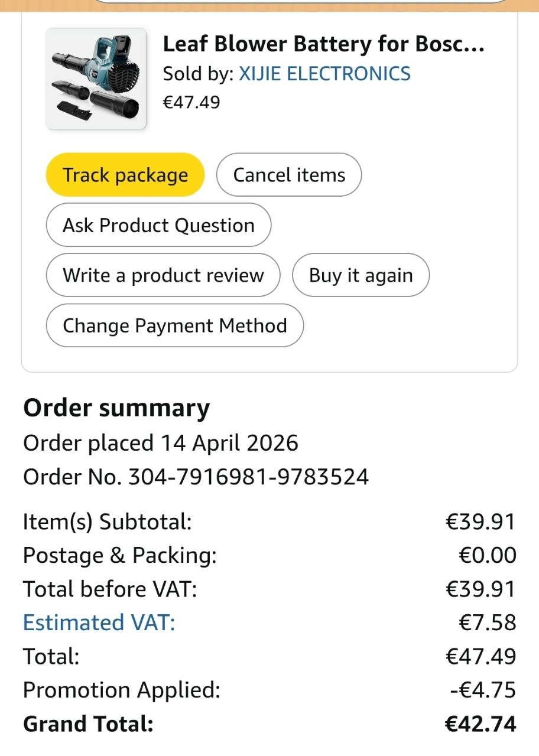Click the €47.49 price under the seller name

point(191,102)
